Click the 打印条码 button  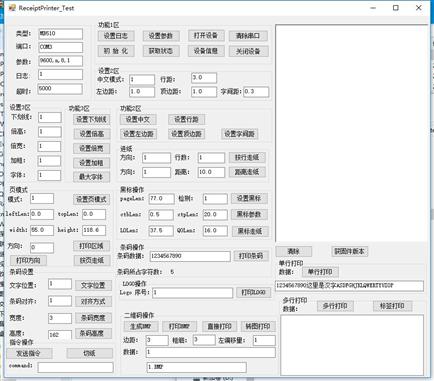click(x=251, y=256)
